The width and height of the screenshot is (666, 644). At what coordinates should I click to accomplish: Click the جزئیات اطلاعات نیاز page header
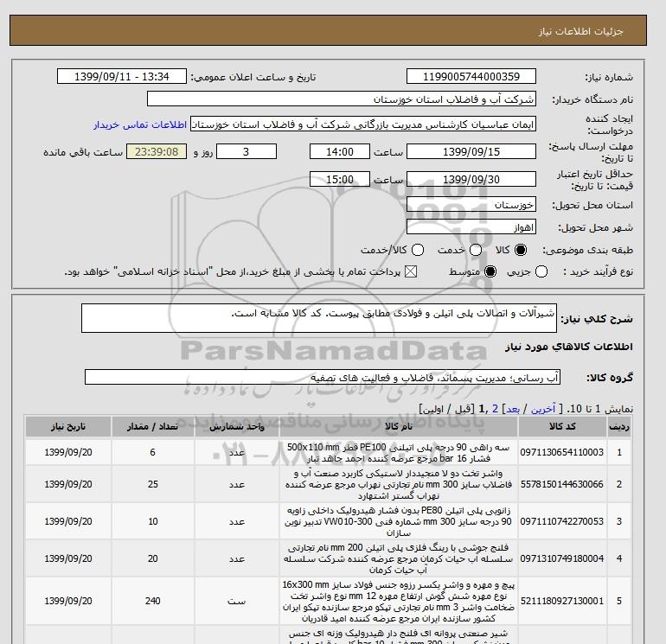[580, 31]
